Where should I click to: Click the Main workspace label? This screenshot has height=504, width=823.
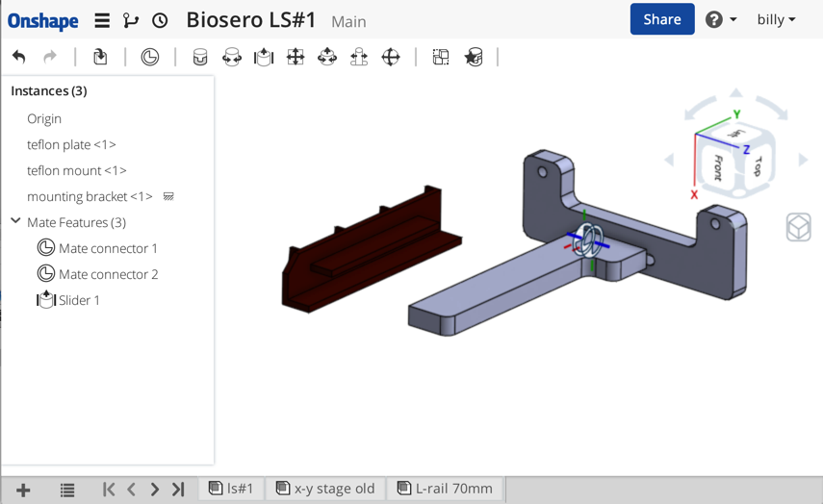coord(348,21)
